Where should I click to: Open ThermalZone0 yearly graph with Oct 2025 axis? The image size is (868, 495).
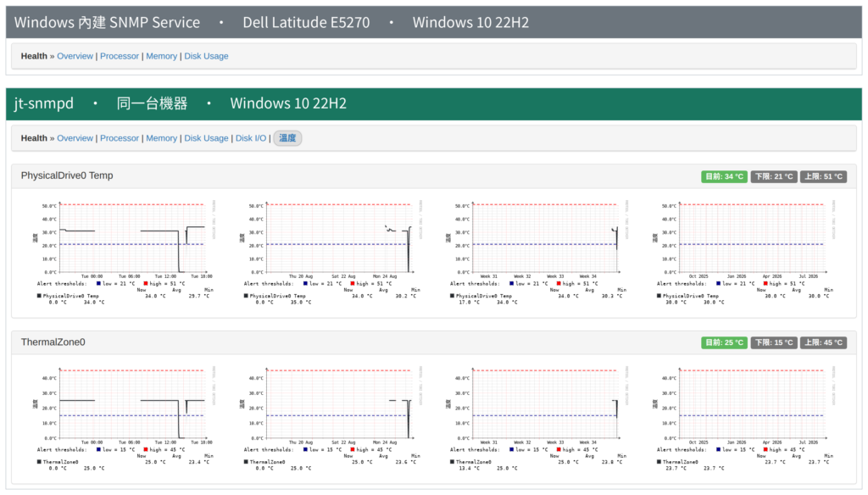pos(744,419)
